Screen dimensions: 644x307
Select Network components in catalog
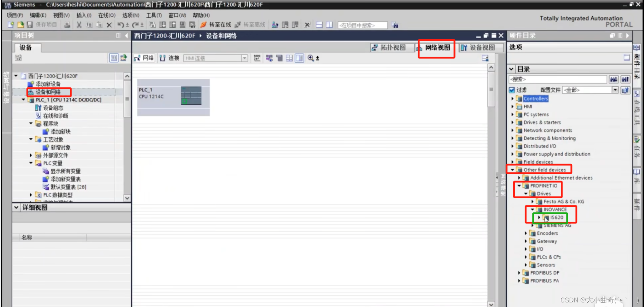(x=548, y=130)
